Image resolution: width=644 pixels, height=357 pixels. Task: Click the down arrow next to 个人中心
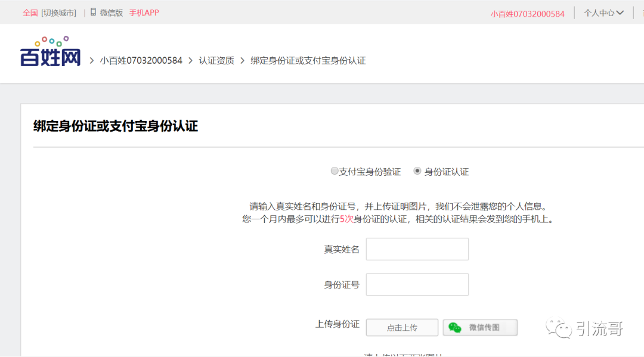click(620, 13)
